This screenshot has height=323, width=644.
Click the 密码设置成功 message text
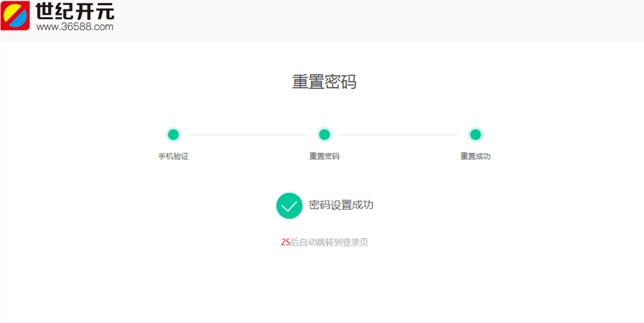tap(341, 205)
